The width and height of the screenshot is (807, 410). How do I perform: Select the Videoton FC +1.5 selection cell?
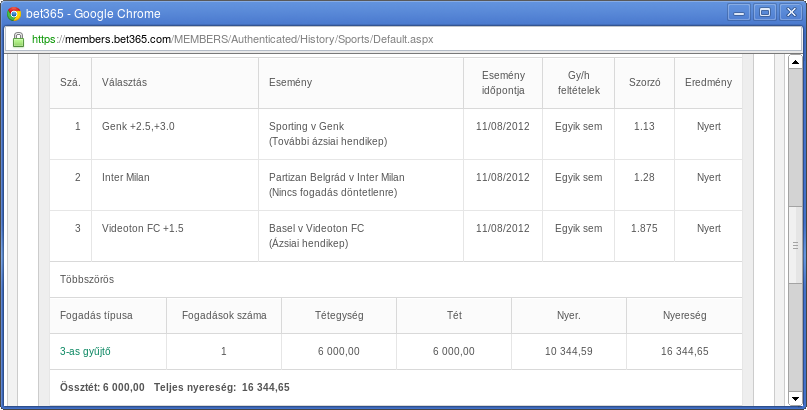pyautogui.click(x=175, y=236)
